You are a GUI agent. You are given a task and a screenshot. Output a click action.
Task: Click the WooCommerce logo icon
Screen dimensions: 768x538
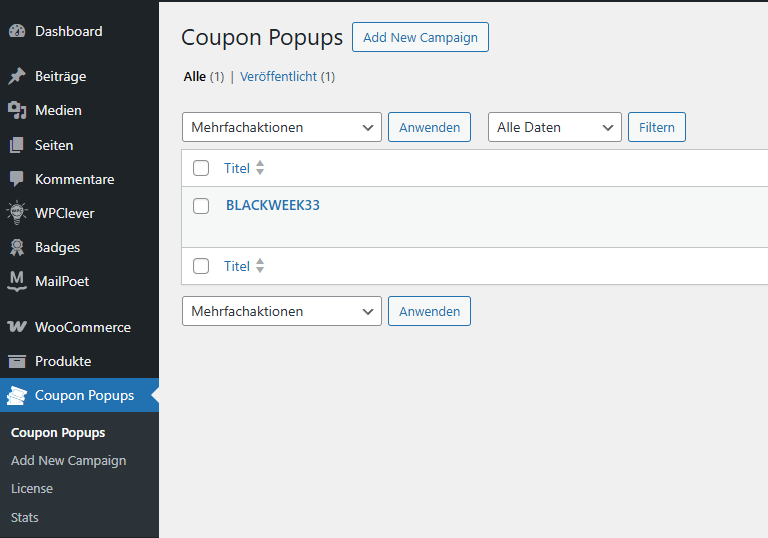[x=17, y=327]
